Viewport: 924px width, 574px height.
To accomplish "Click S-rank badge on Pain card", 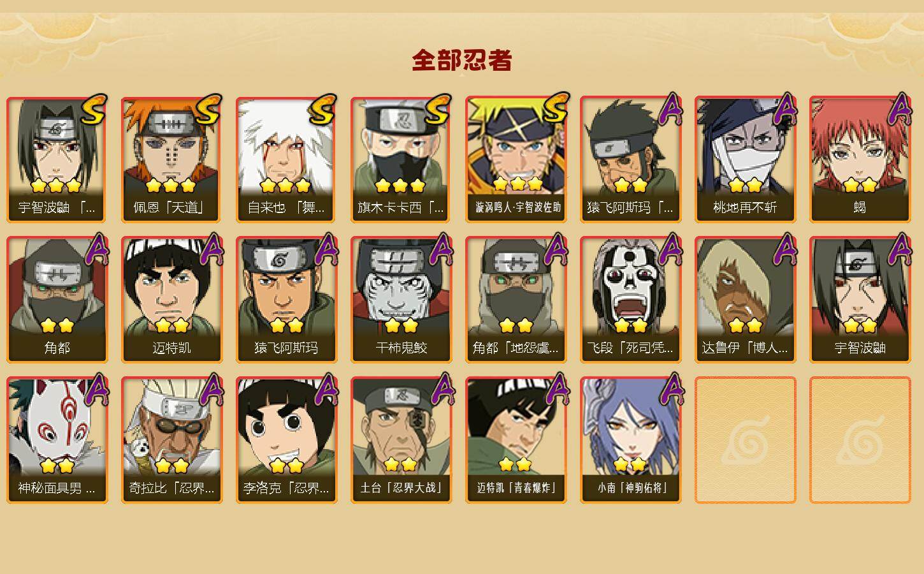I will coord(208,110).
